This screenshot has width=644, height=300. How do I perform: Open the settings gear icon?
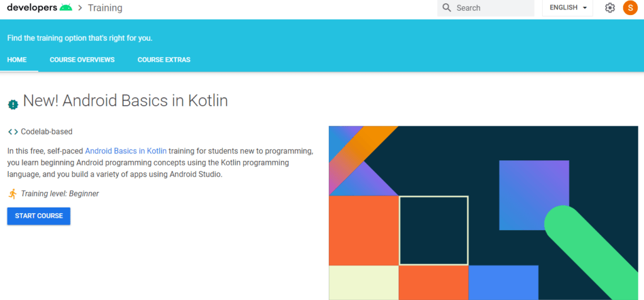click(x=609, y=8)
